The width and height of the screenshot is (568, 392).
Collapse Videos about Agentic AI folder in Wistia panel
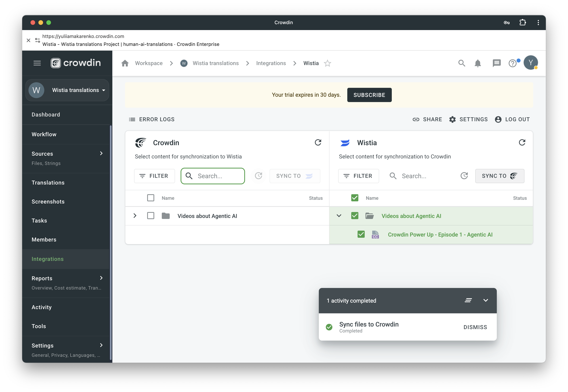[x=339, y=216]
